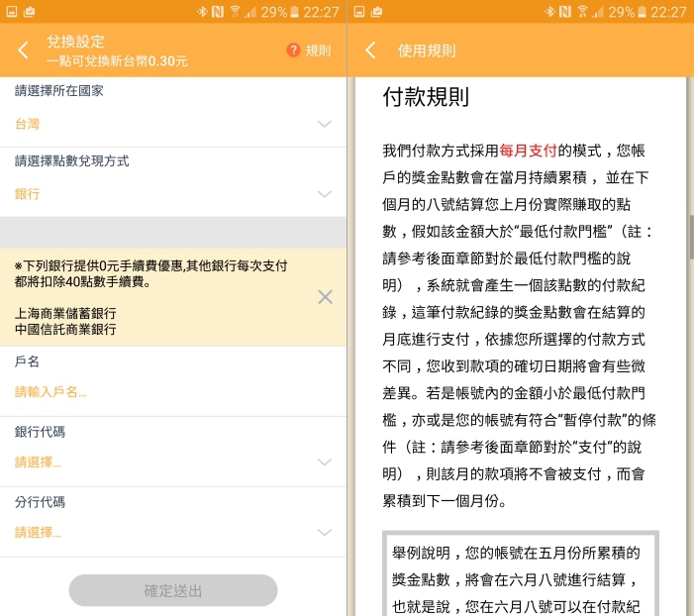
Task: Tap the left status bar Bluetooth icon
Action: [202, 12]
